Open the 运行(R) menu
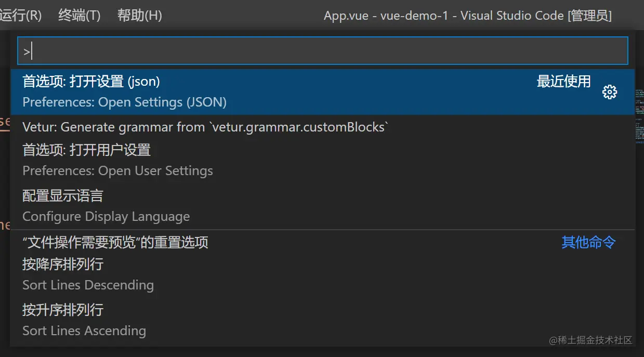Viewport: 644px width, 357px height. tap(21, 16)
